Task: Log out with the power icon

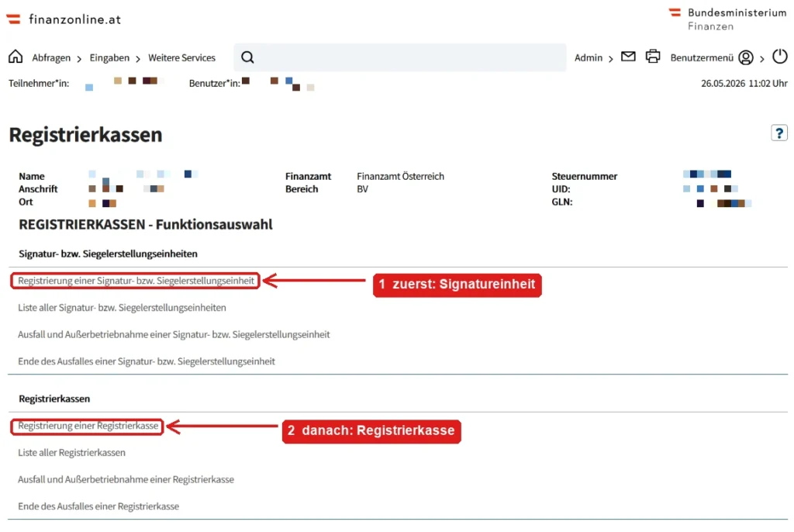Action: [x=780, y=57]
